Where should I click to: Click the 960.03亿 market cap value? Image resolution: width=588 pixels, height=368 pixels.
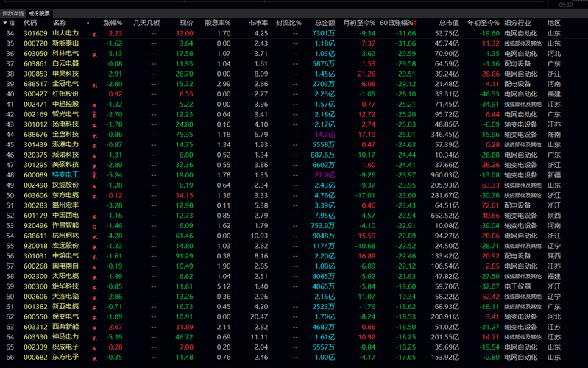444,175
